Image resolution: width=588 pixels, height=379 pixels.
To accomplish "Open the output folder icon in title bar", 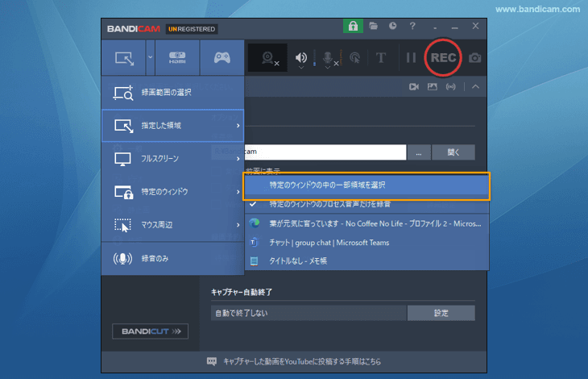I will (x=373, y=26).
